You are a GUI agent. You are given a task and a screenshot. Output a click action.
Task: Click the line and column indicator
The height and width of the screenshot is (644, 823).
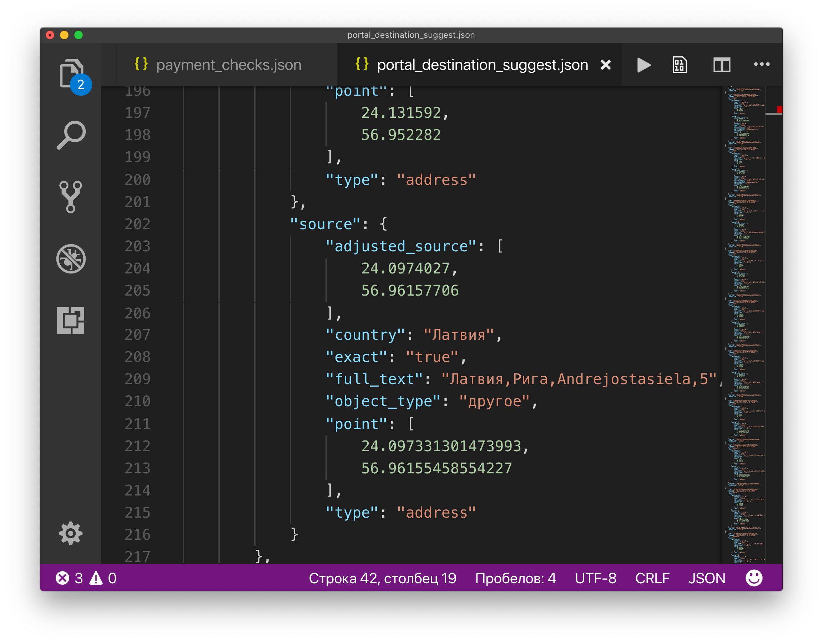pos(382,578)
